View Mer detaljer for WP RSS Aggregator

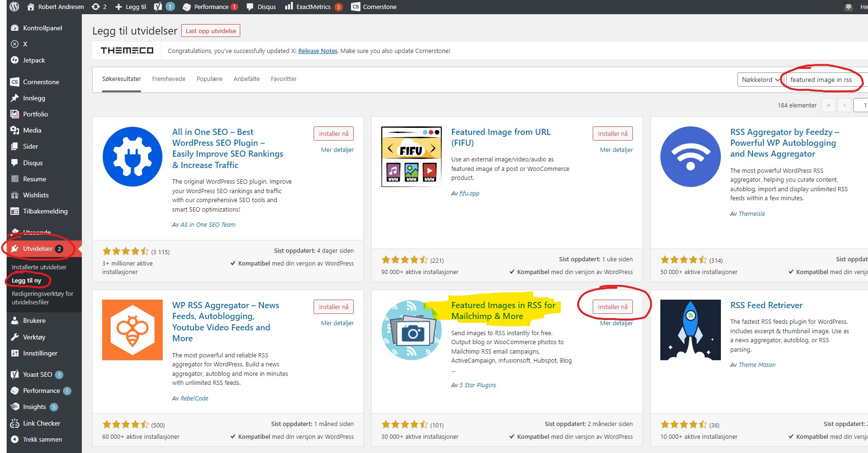337,323
